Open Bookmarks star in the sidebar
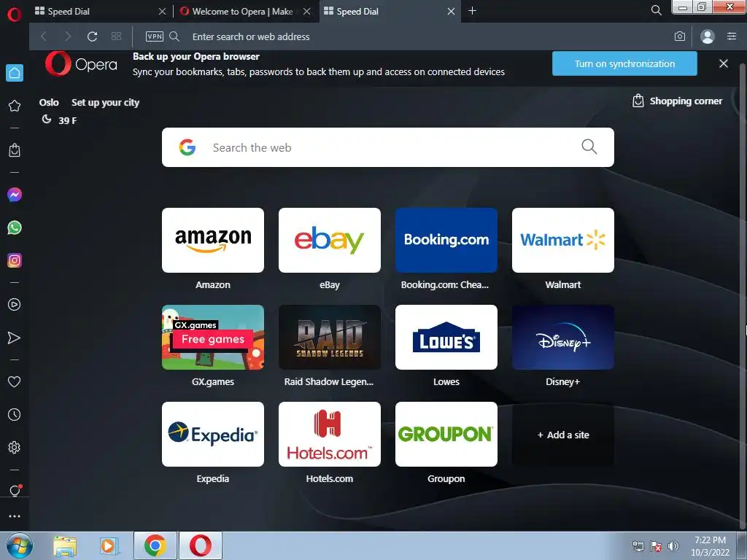 coord(15,106)
